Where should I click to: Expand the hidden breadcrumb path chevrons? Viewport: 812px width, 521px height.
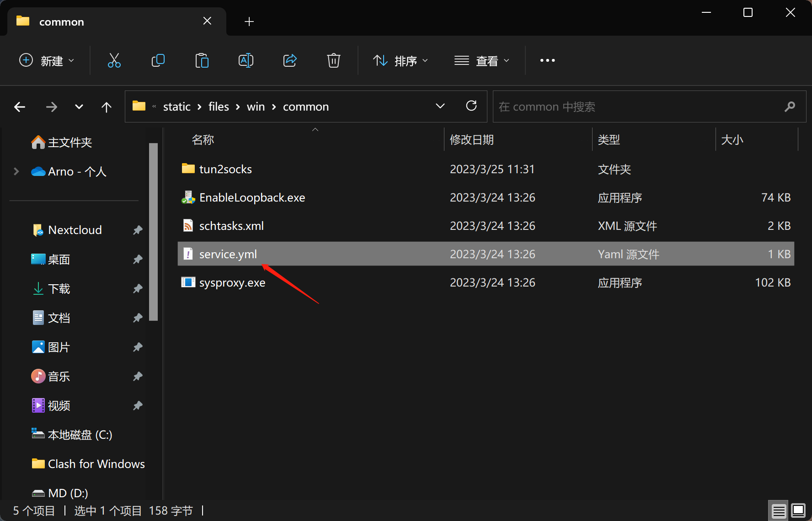154,106
